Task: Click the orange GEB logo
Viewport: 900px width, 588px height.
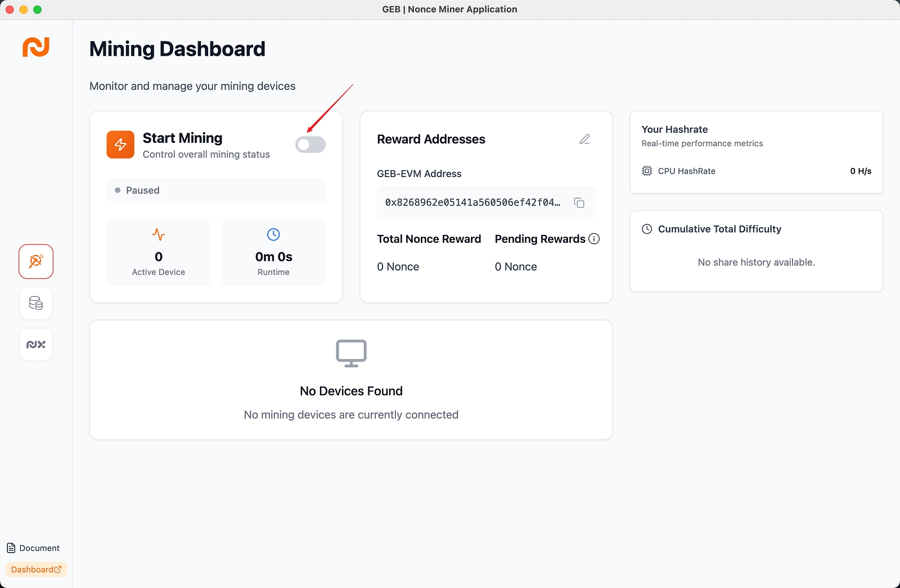Action: pos(36,47)
